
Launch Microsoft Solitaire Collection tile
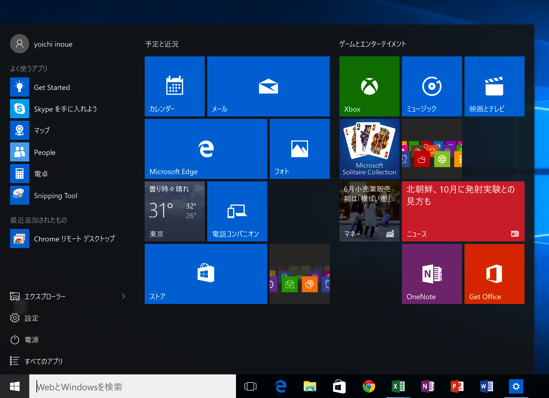369,149
